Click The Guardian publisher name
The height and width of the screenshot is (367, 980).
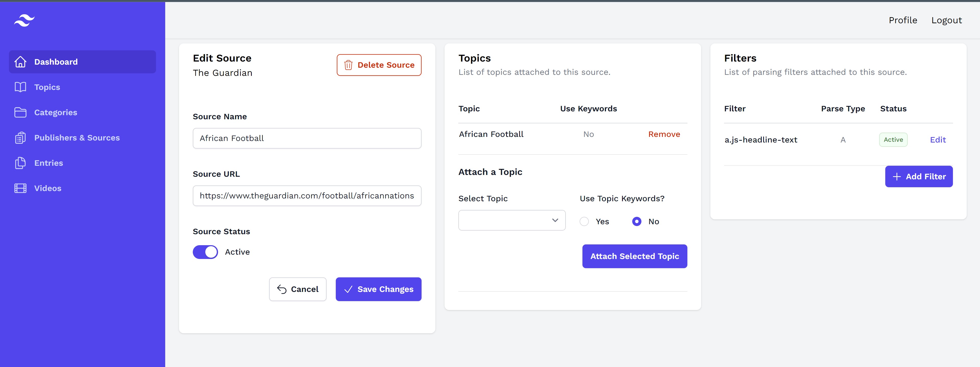coord(223,73)
